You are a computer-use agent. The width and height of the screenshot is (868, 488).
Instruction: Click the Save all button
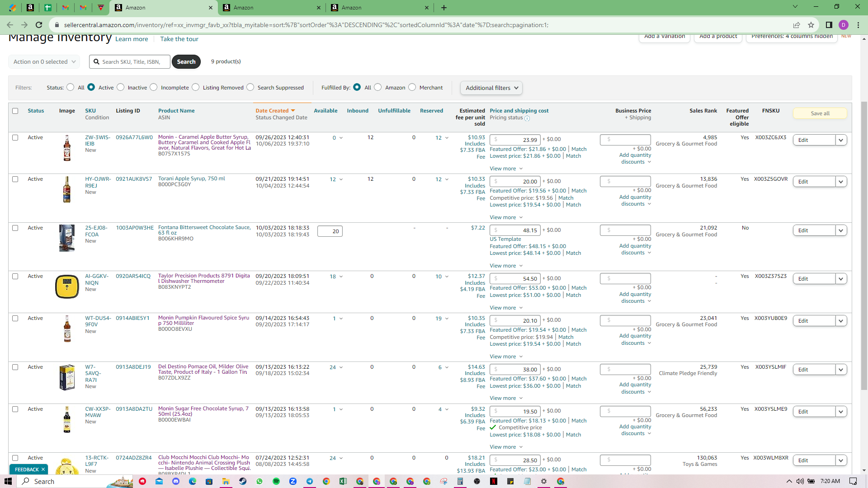pos(820,113)
